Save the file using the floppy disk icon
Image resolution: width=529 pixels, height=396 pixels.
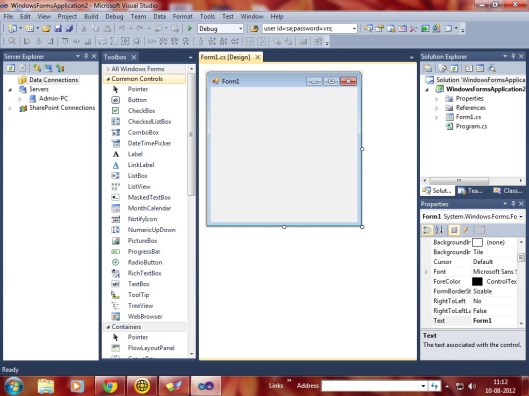click(58, 29)
